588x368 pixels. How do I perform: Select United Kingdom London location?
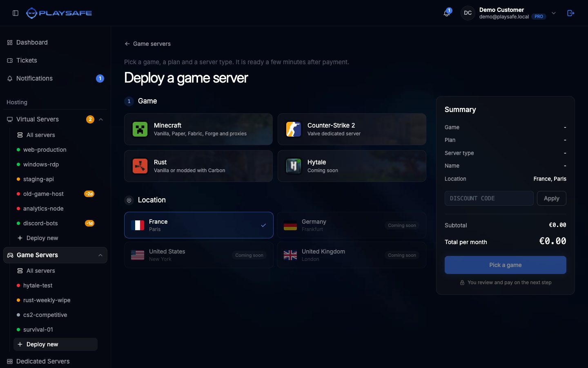pyautogui.click(x=352, y=255)
